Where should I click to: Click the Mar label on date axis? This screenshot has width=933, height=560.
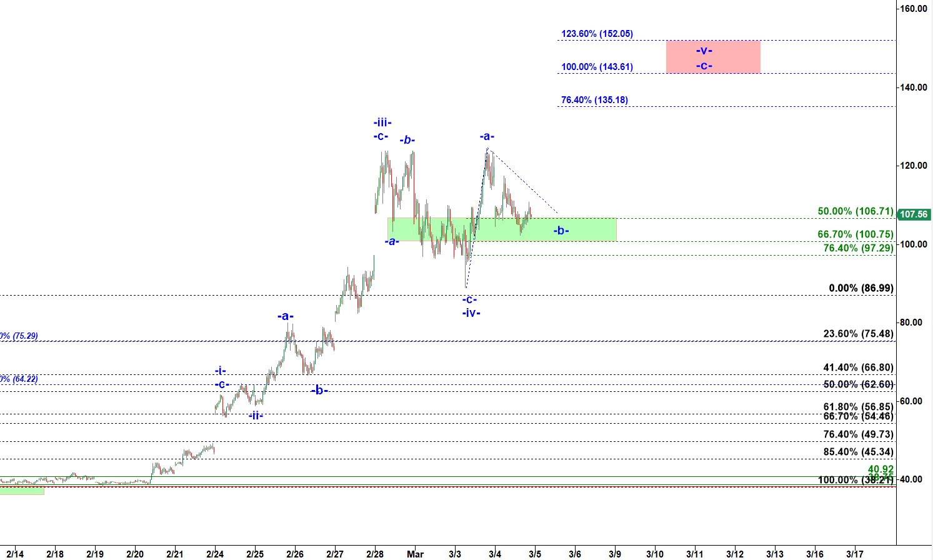click(415, 554)
